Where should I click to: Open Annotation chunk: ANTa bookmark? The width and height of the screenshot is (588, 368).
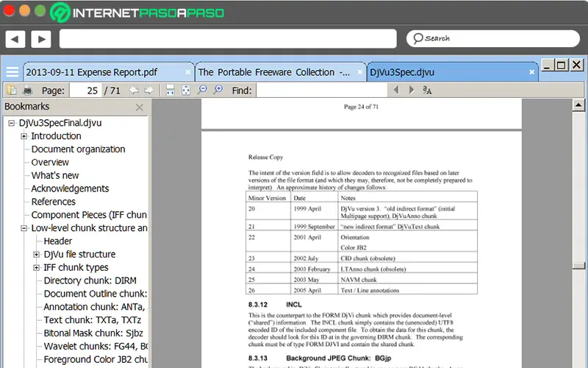pyautogui.click(x=94, y=307)
